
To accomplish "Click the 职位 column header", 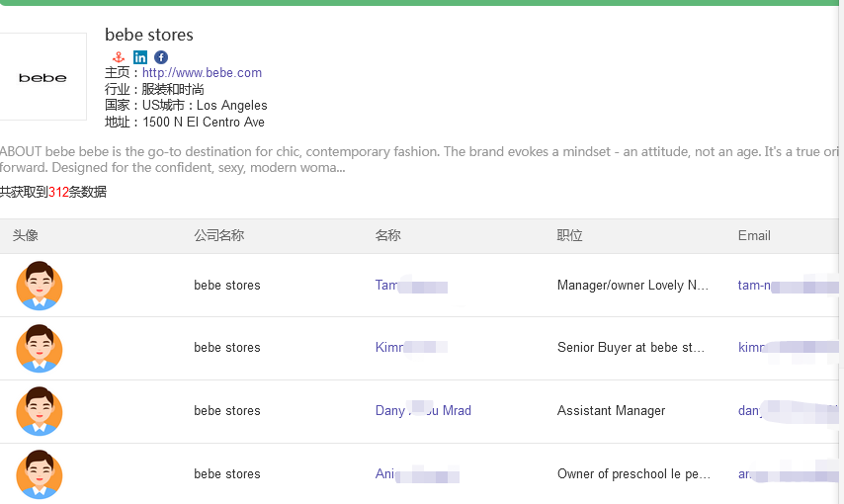I will (570, 236).
